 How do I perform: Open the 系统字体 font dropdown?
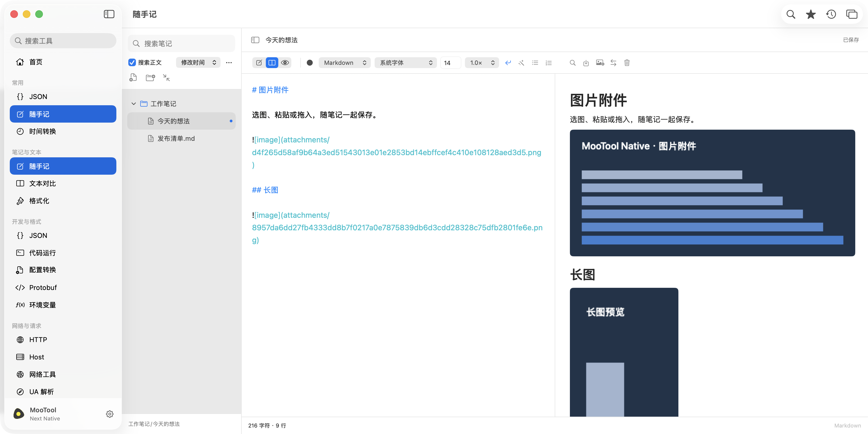406,63
